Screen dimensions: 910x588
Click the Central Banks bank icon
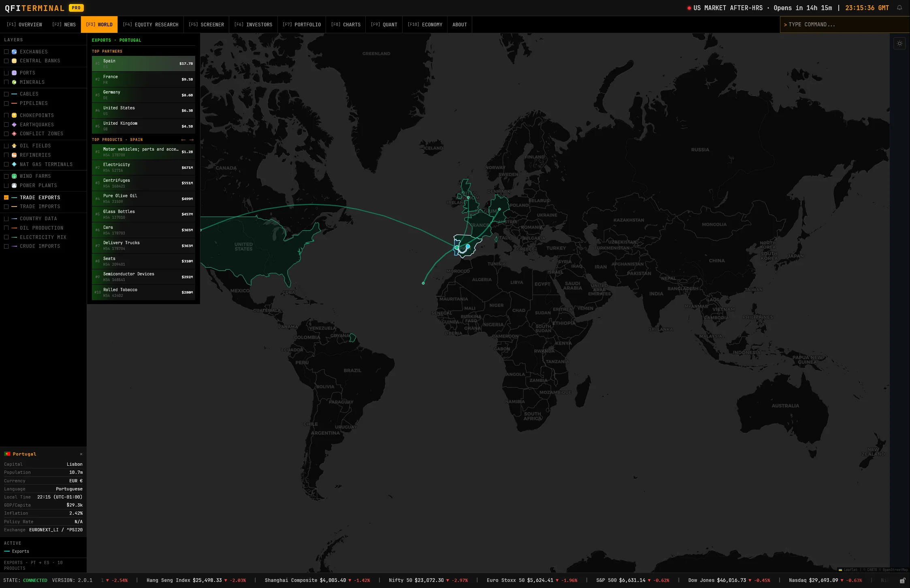14,61
